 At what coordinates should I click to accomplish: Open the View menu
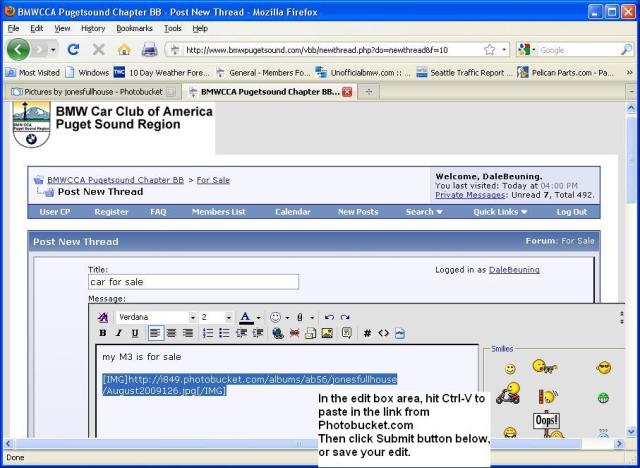click(x=62, y=28)
